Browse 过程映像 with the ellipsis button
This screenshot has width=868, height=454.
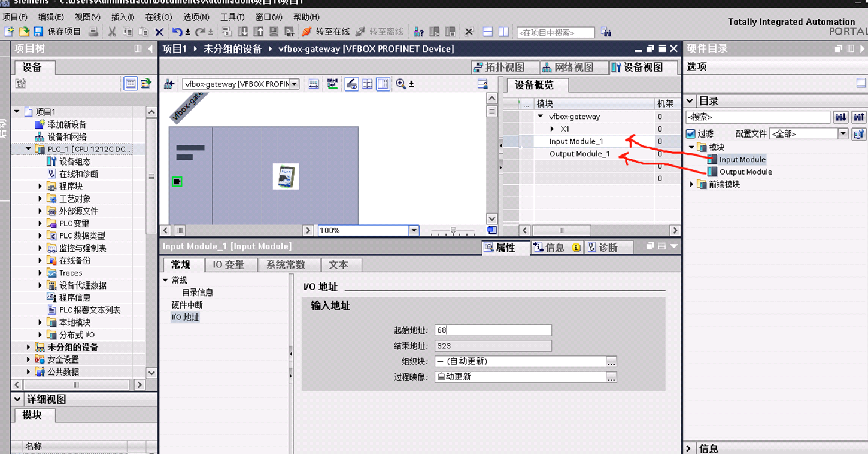click(611, 377)
